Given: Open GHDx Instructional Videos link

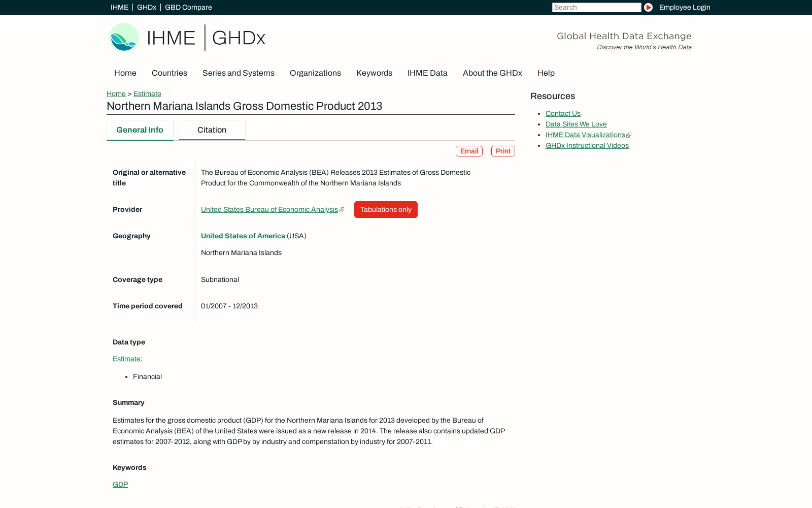Looking at the screenshot, I should (x=587, y=145).
